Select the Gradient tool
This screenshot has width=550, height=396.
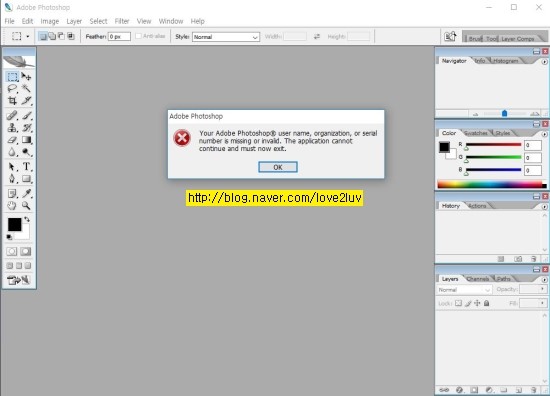[26, 140]
